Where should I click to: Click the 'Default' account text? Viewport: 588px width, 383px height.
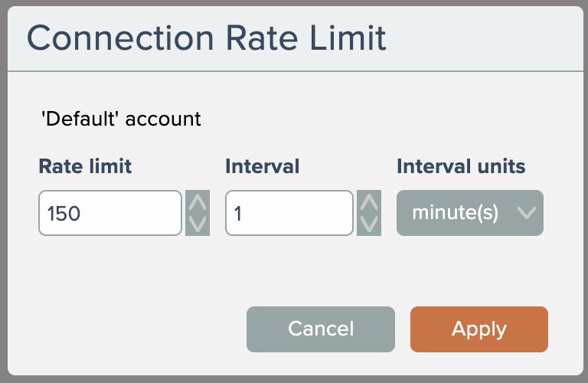point(120,119)
